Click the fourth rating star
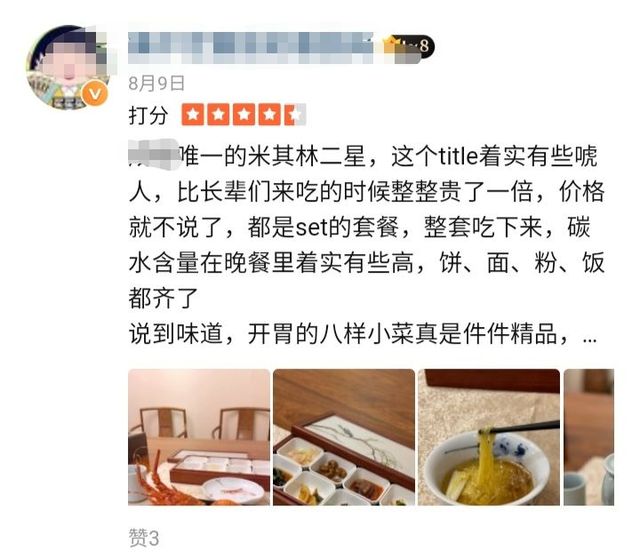The height and width of the screenshot is (558, 640). pos(269,115)
